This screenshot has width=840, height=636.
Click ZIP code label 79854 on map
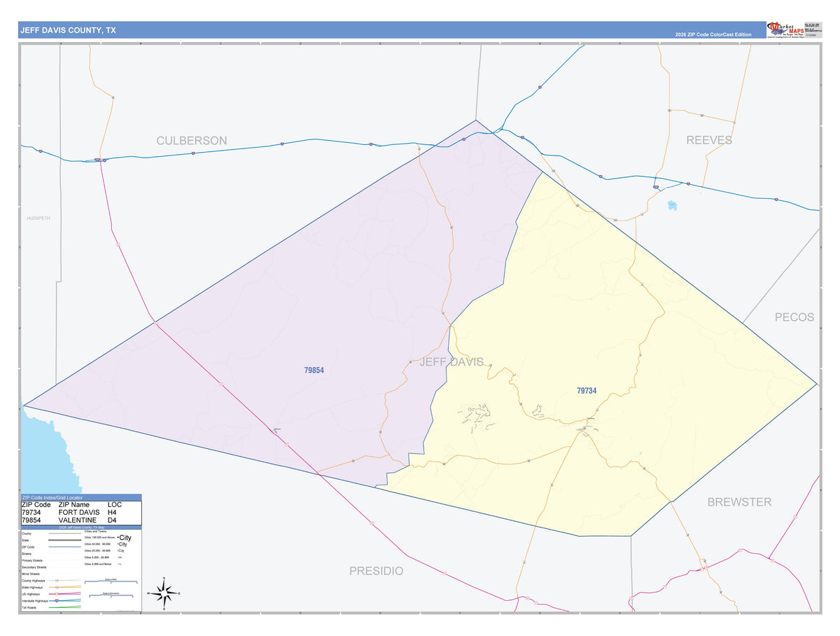coord(314,371)
